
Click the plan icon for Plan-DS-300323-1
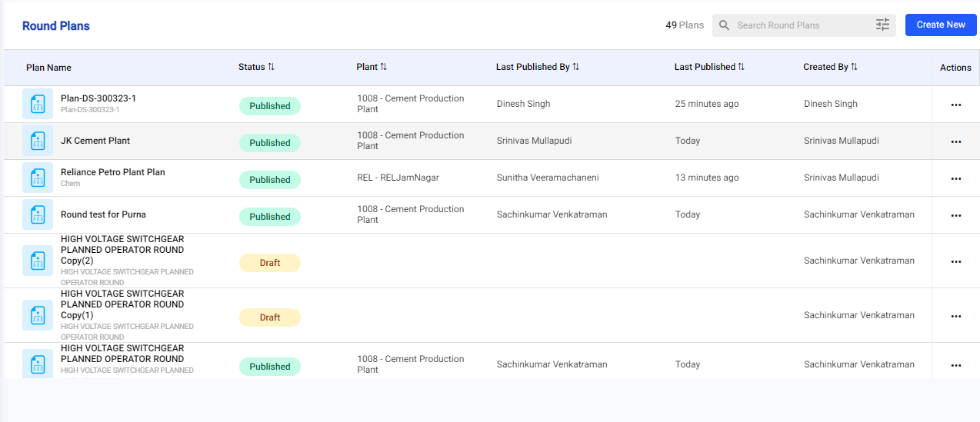(38, 104)
